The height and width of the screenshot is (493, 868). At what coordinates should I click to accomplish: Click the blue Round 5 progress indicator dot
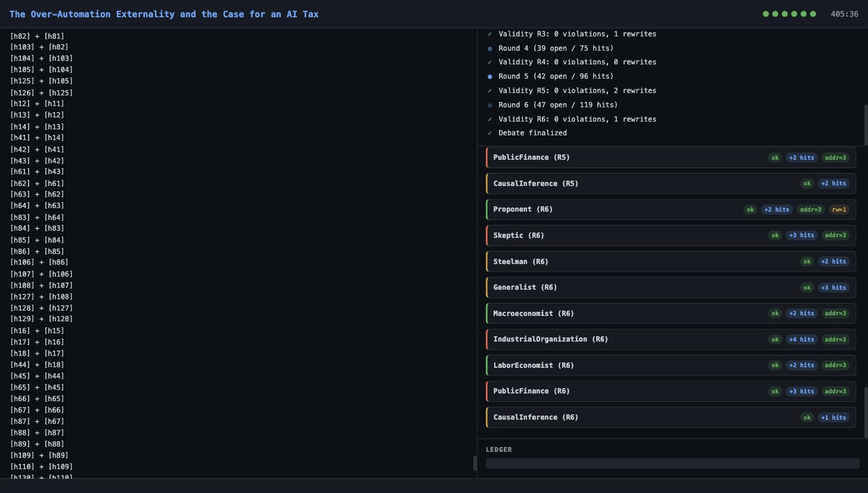(489, 76)
